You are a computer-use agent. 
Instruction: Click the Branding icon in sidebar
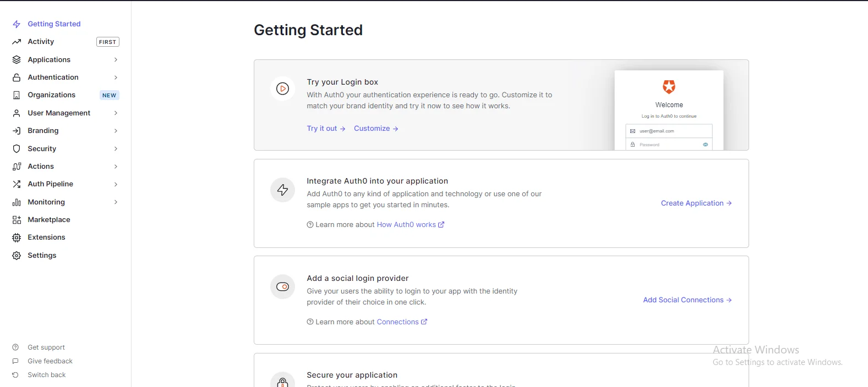pyautogui.click(x=17, y=131)
